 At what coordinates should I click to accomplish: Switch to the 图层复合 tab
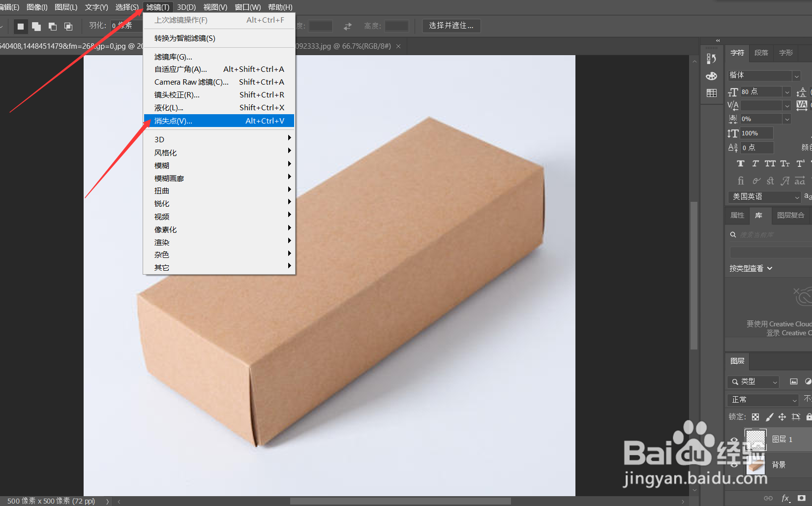(790, 215)
